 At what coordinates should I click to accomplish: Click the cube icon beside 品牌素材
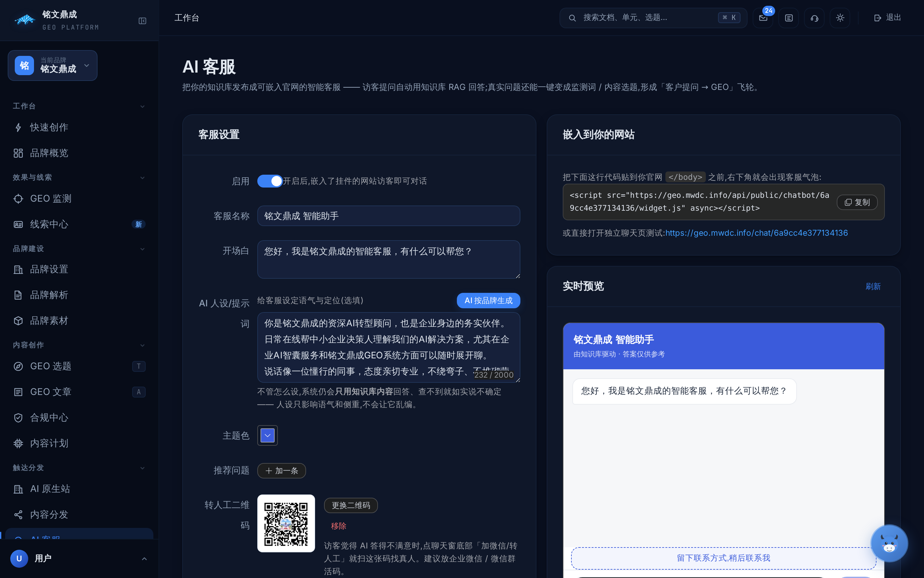18,321
